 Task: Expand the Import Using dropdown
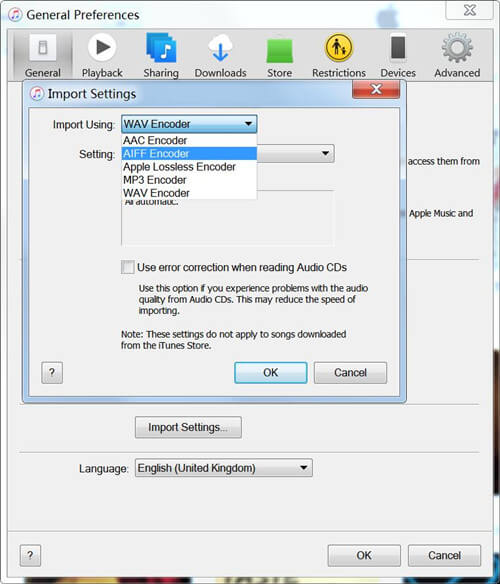click(189, 124)
